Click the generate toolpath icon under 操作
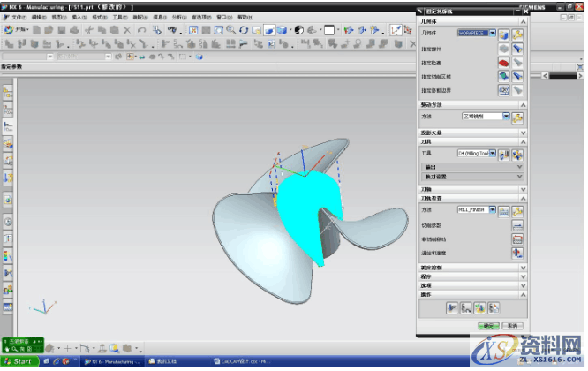 pyautogui.click(x=451, y=307)
